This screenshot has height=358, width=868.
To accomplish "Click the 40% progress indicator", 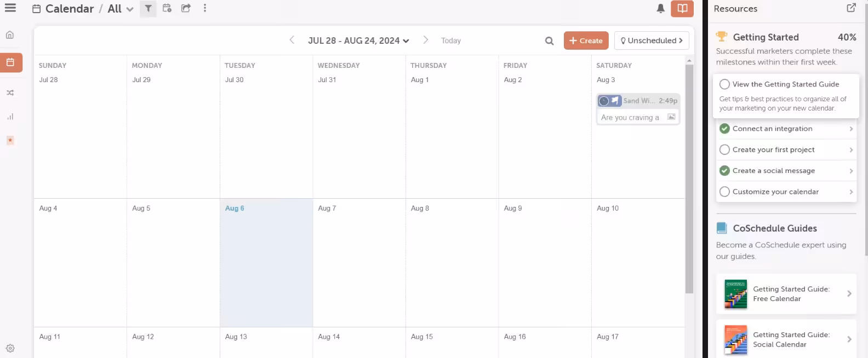I will (x=847, y=37).
